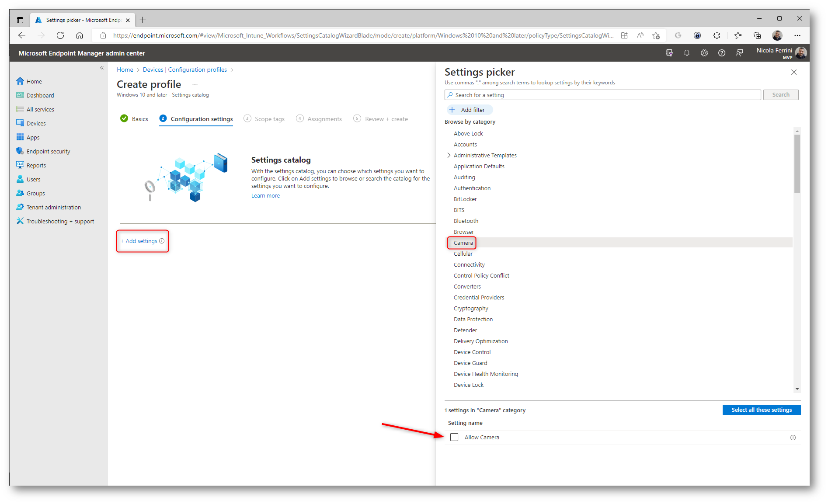Click the Search for a setting field
The width and height of the screenshot is (828, 504).
pyautogui.click(x=602, y=95)
